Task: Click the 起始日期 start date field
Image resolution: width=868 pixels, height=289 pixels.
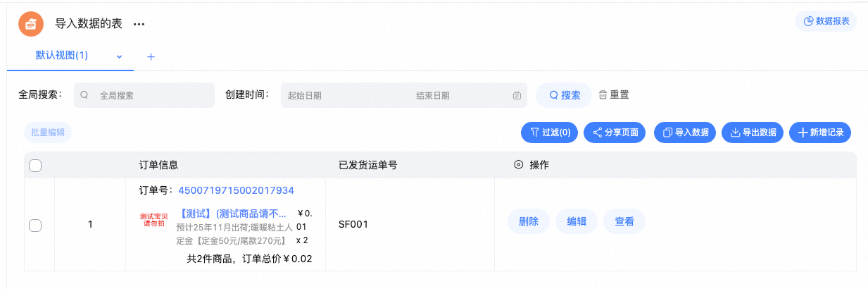Action: coord(338,95)
